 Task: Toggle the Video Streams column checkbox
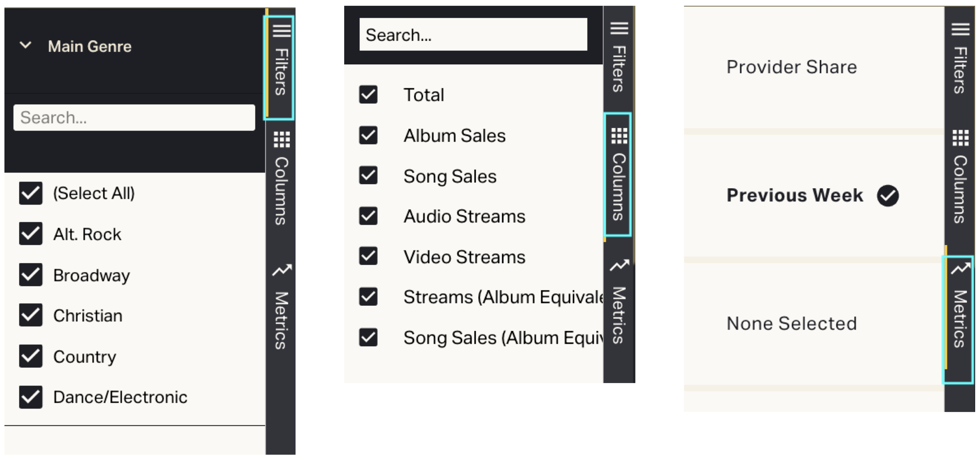(368, 256)
